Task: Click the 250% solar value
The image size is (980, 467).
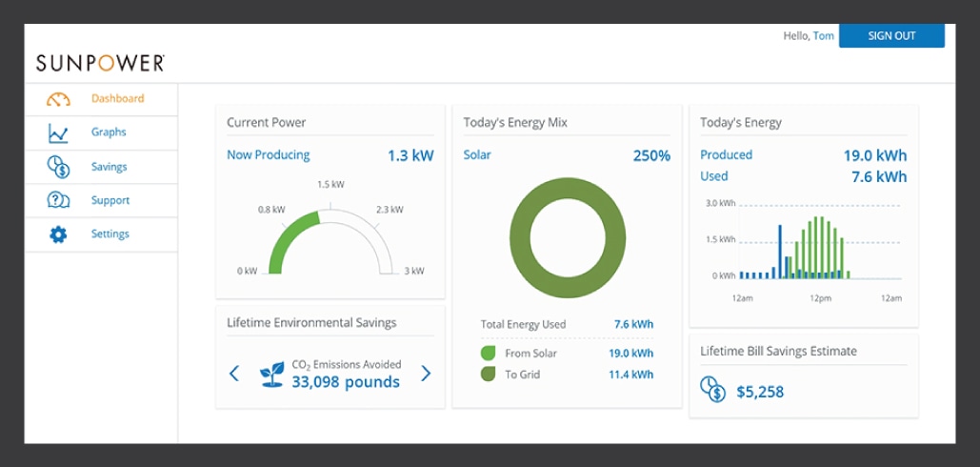Action: [651, 155]
